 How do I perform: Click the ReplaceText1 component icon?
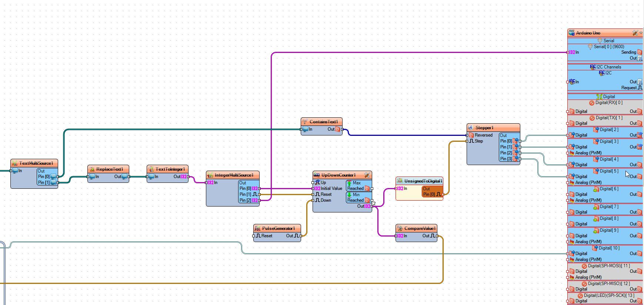(x=91, y=169)
